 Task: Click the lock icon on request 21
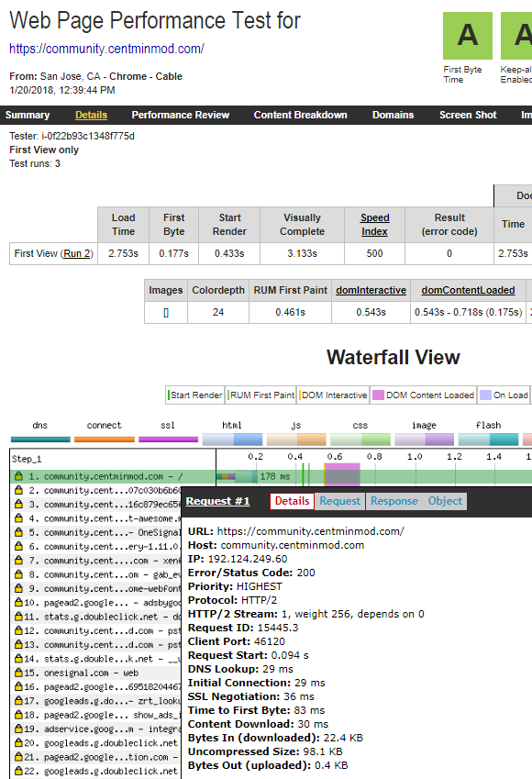pos(18,757)
